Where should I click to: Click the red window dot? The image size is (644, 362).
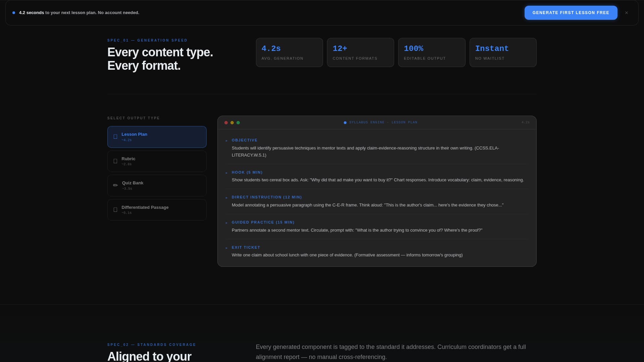pos(226,123)
